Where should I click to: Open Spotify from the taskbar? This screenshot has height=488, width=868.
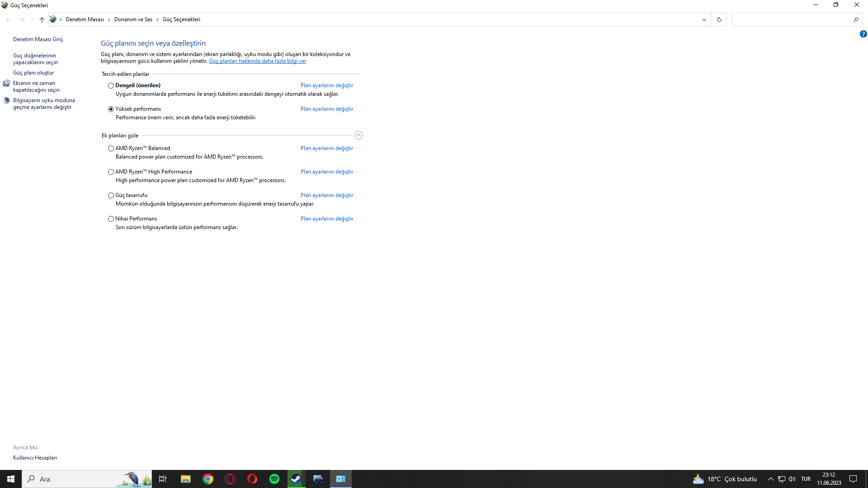tap(274, 479)
